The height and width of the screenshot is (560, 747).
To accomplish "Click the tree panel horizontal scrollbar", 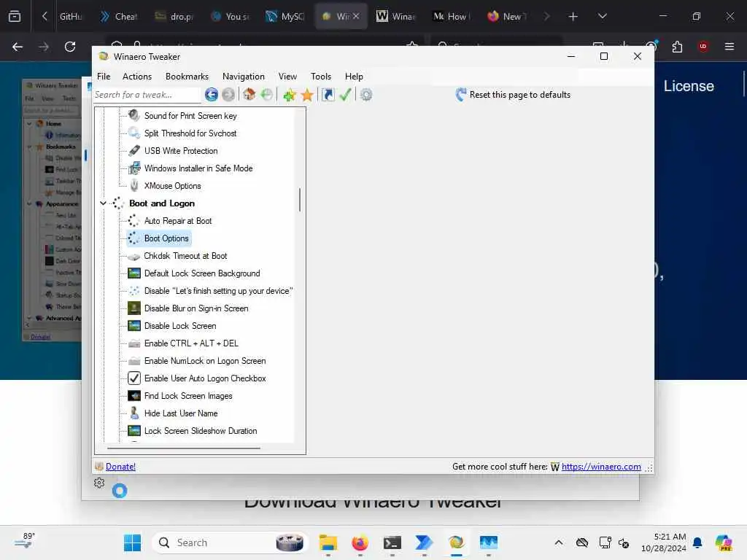I will coord(184,448).
